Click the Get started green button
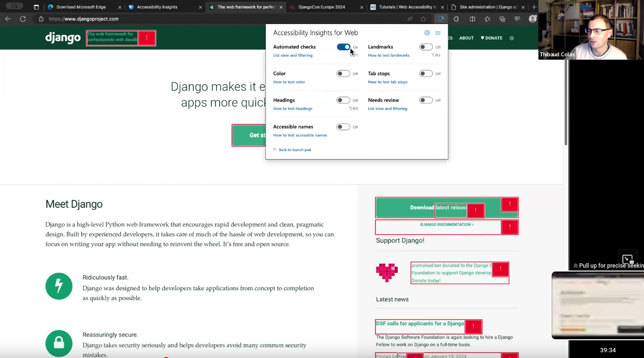This screenshot has width=644, height=358. coord(249,136)
